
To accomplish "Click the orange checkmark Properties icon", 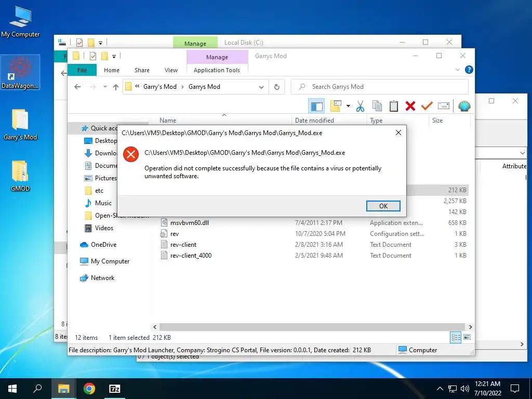I will tap(427, 106).
